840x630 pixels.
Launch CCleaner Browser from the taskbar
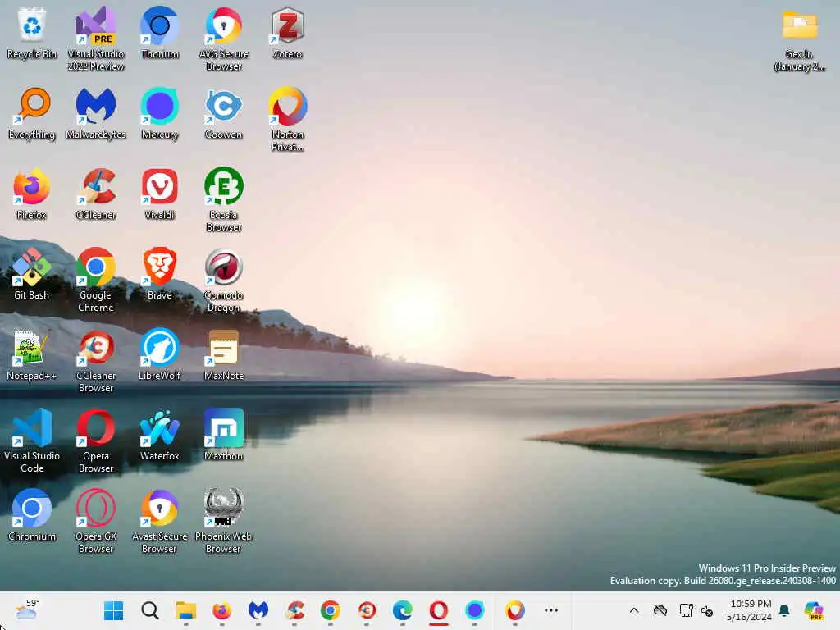tap(367, 610)
